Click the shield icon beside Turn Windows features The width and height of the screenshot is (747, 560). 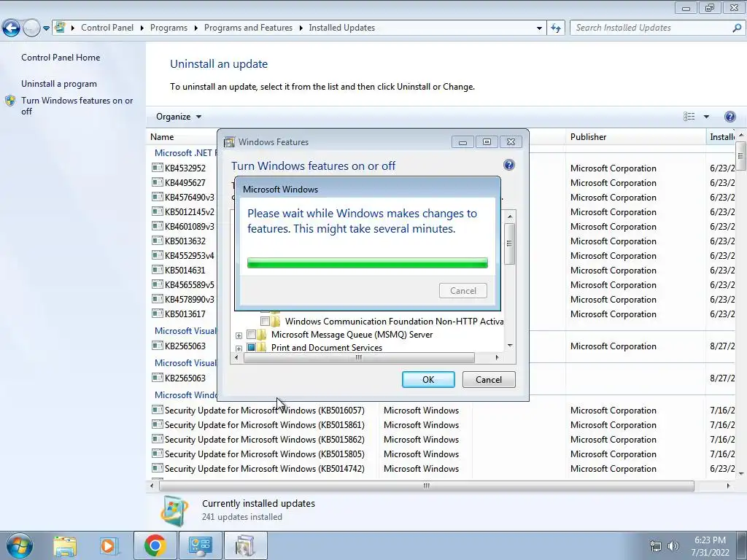coord(10,101)
